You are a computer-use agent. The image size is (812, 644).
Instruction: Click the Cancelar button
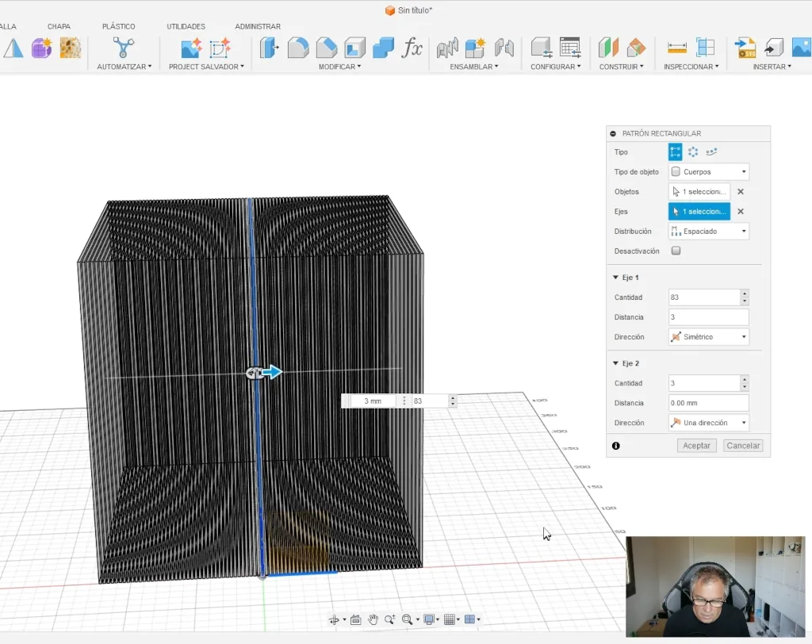point(743,446)
